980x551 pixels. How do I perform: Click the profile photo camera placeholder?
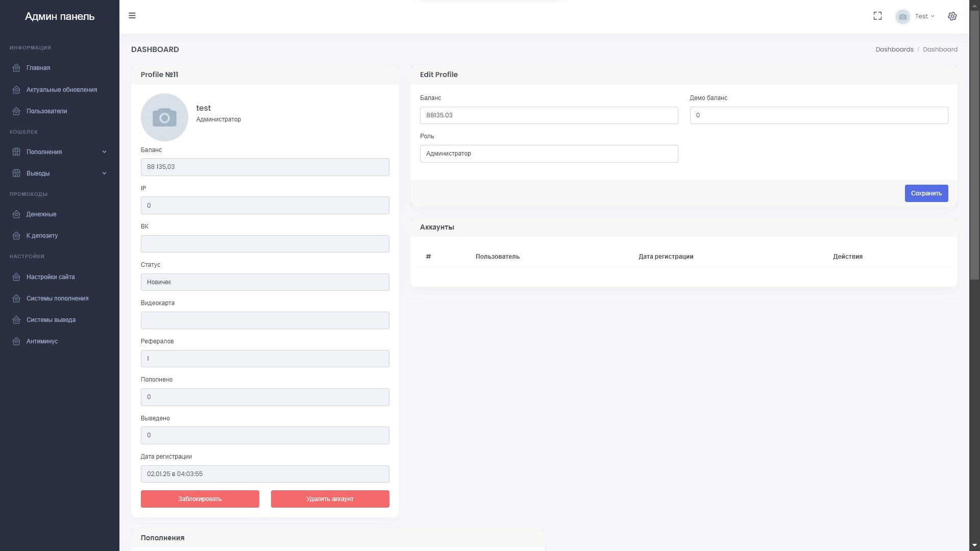(x=164, y=117)
